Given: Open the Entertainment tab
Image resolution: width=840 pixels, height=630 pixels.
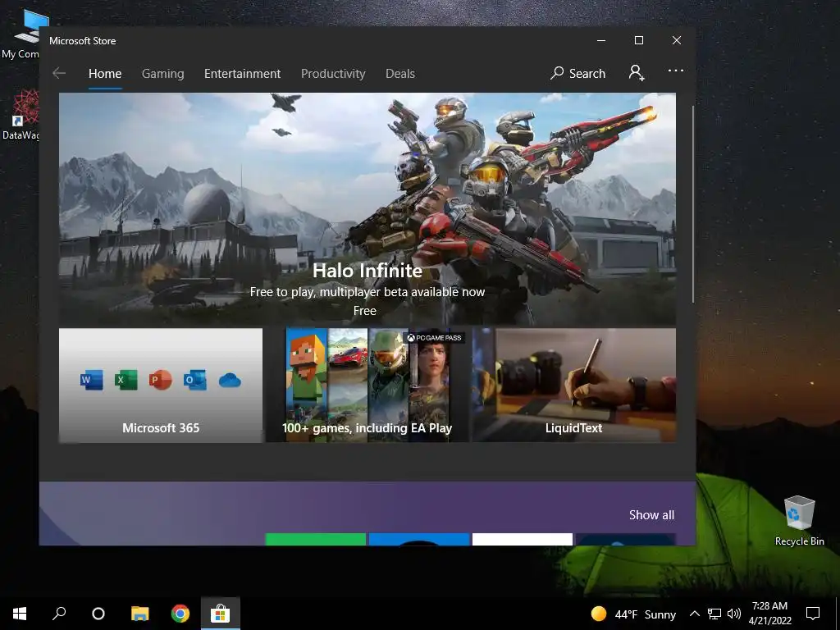Looking at the screenshot, I should pos(242,73).
